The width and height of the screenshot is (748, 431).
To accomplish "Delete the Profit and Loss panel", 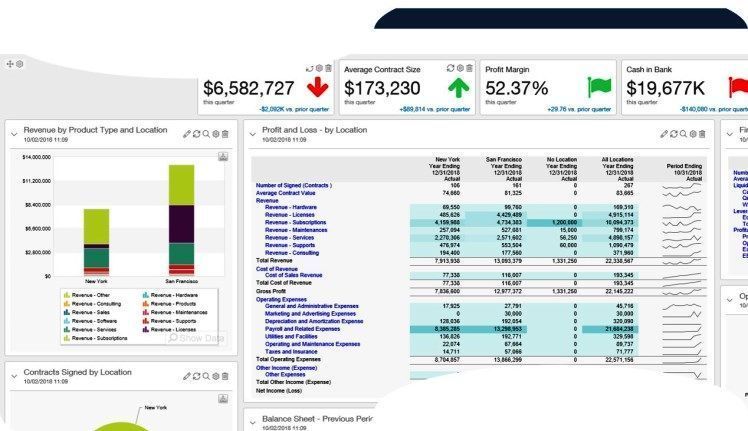I will pyautogui.click(x=702, y=134).
